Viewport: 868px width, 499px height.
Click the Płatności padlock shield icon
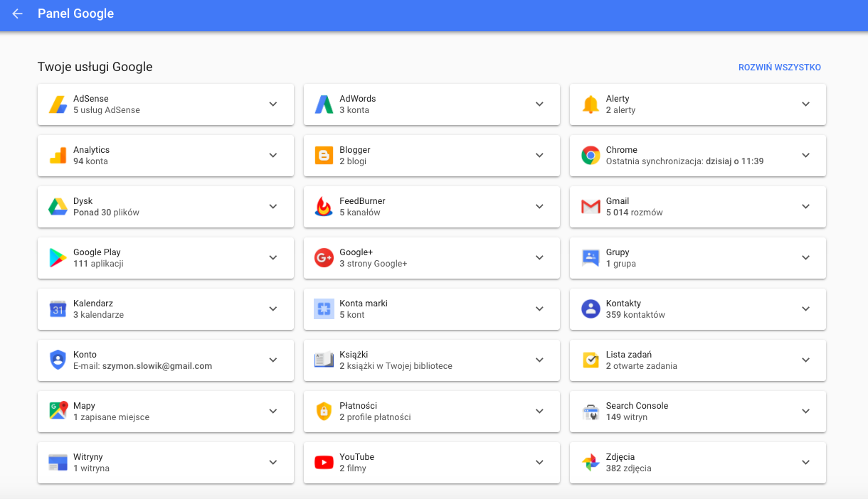click(324, 412)
